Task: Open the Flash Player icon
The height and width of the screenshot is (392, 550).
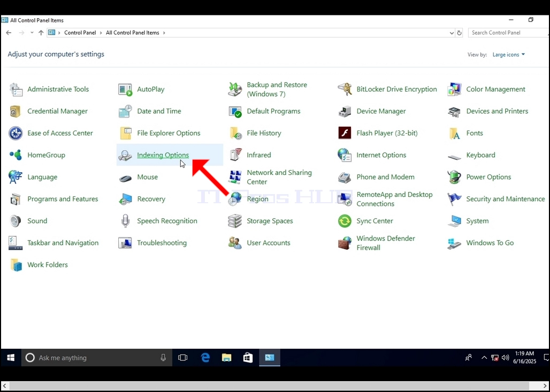Action: 345,133
